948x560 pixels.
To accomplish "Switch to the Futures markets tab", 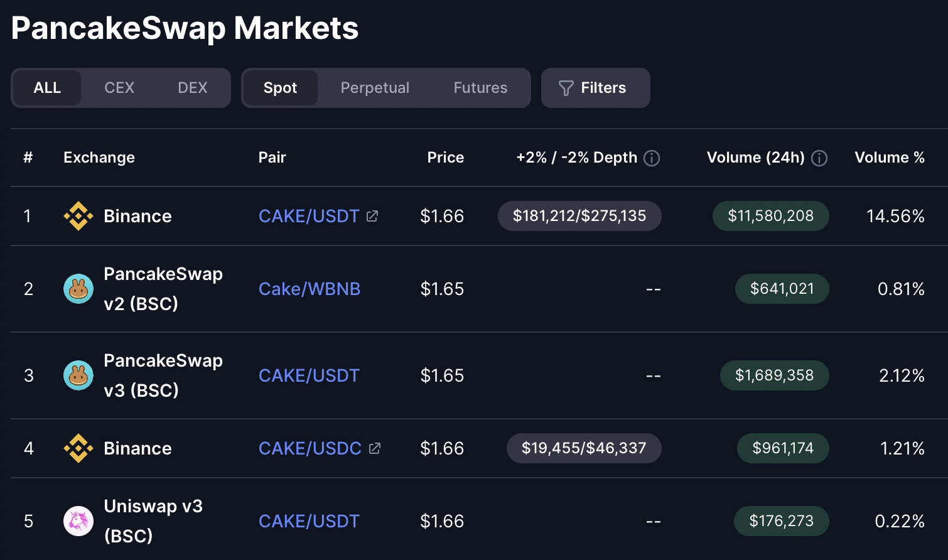I will [480, 88].
